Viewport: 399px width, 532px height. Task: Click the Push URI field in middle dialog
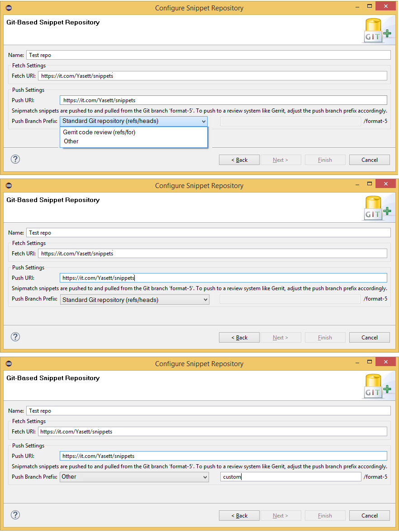pos(223,278)
